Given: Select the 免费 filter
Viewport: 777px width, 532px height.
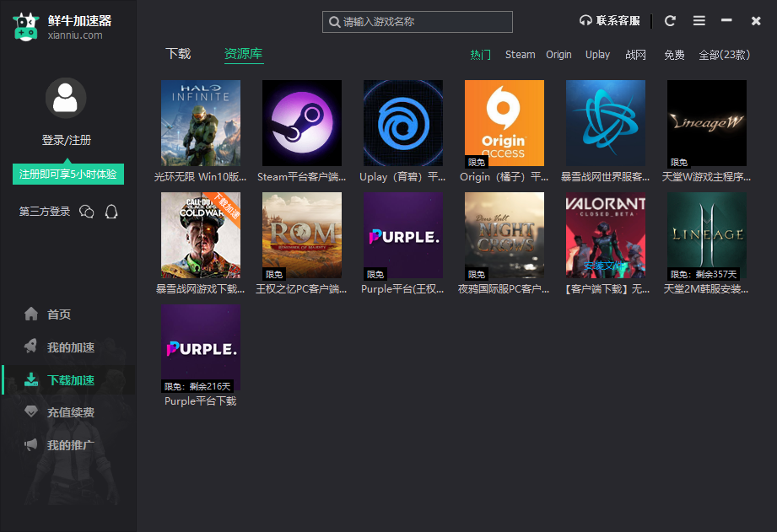Looking at the screenshot, I should (x=674, y=54).
